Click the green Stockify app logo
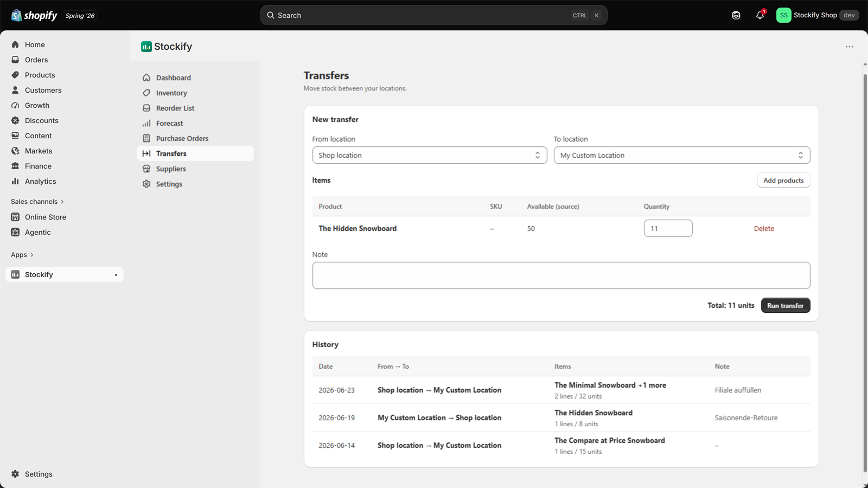Viewport: 868px width, 488px height. [x=146, y=47]
